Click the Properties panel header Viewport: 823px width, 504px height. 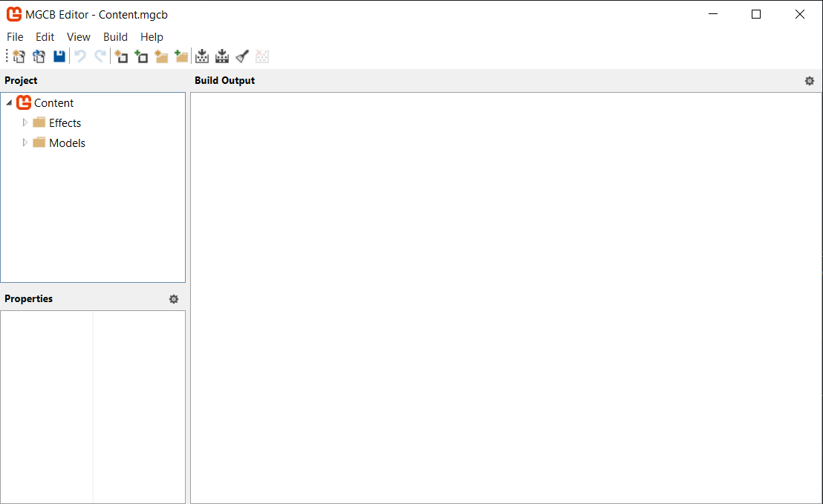click(x=29, y=298)
